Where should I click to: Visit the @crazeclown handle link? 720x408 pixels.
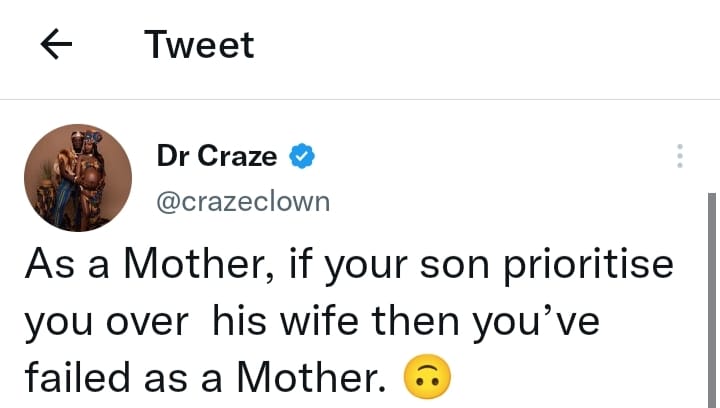243,201
